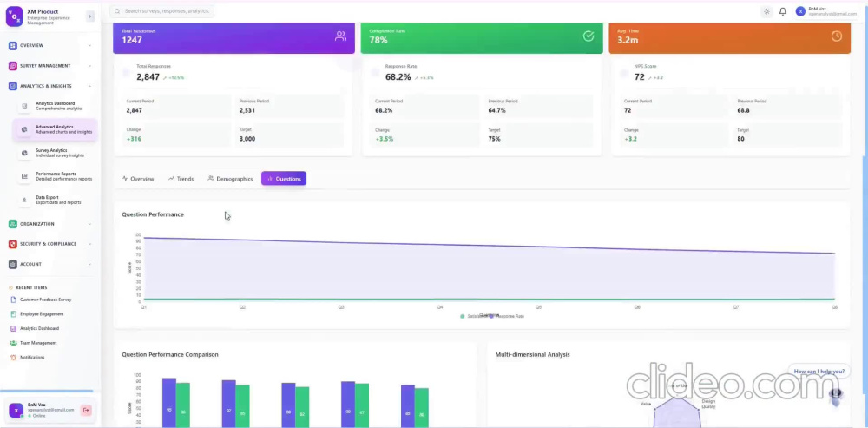Switch to the Trends tab
This screenshot has width=868, height=428.
pos(181,179)
